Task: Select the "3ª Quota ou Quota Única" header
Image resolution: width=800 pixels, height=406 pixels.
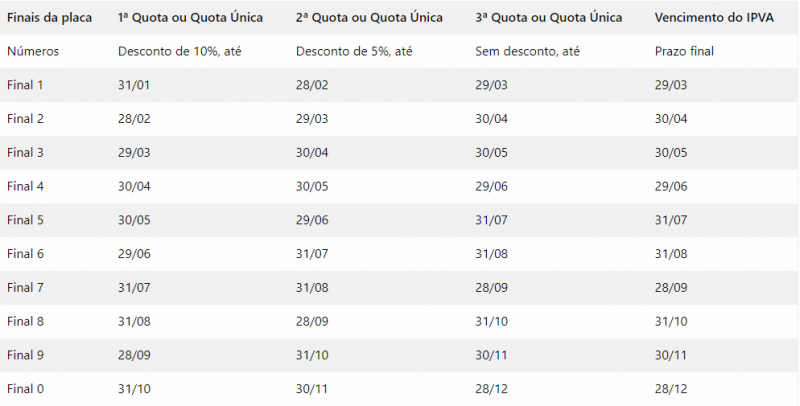Action: (x=548, y=18)
